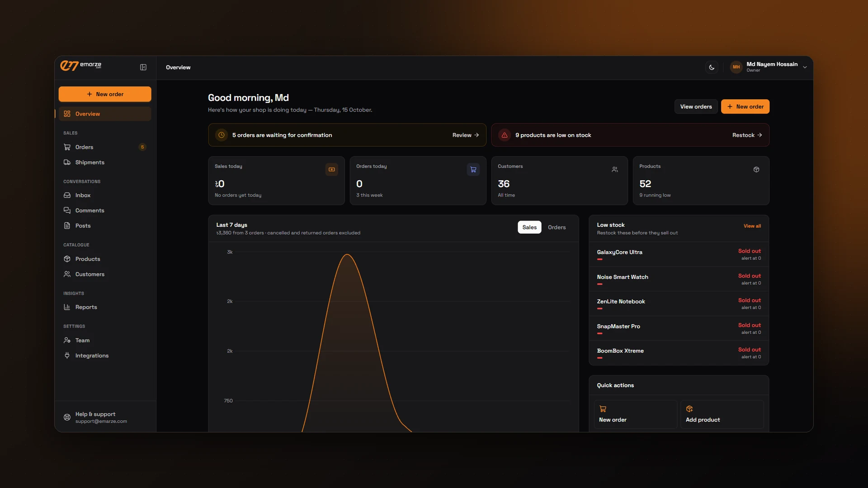Click New order quick action card

pos(635,414)
